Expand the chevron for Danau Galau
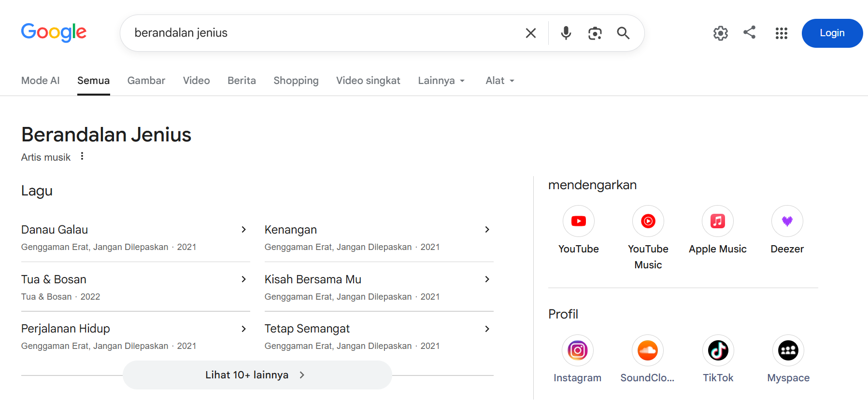 click(244, 230)
